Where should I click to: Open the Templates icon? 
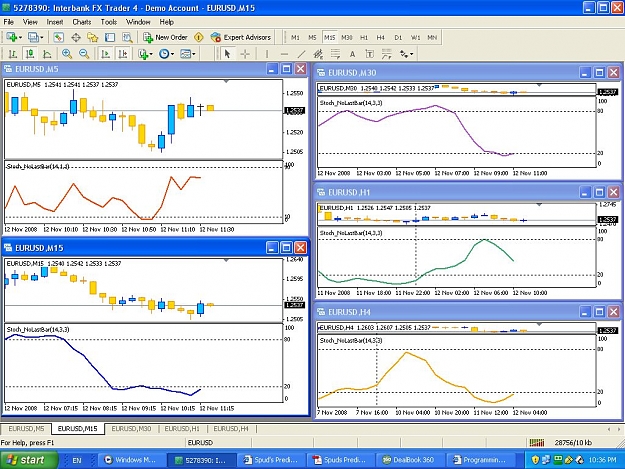[x=185, y=54]
